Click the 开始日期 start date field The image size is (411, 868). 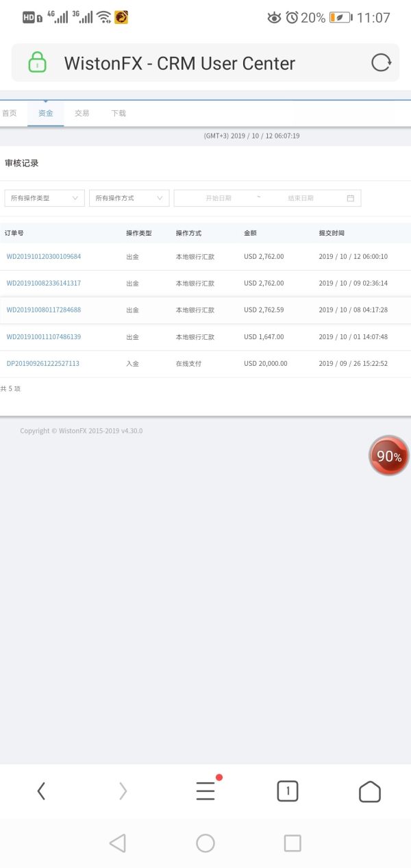pyautogui.click(x=219, y=198)
